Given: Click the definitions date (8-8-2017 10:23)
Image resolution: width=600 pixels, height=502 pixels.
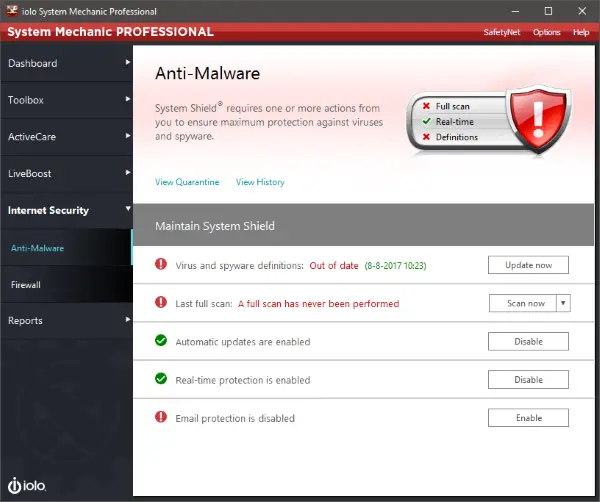Looking at the screenshot, I should click(x=395, y=265).
